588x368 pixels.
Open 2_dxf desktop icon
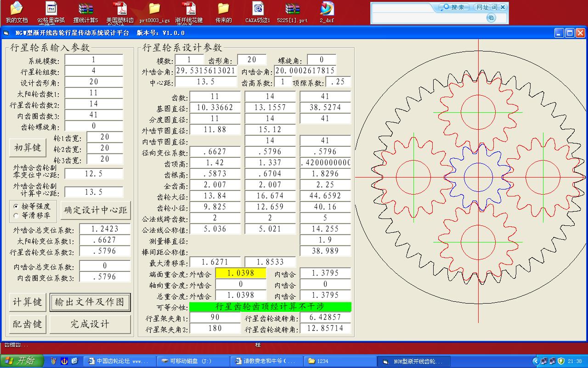tap(327, 12)
